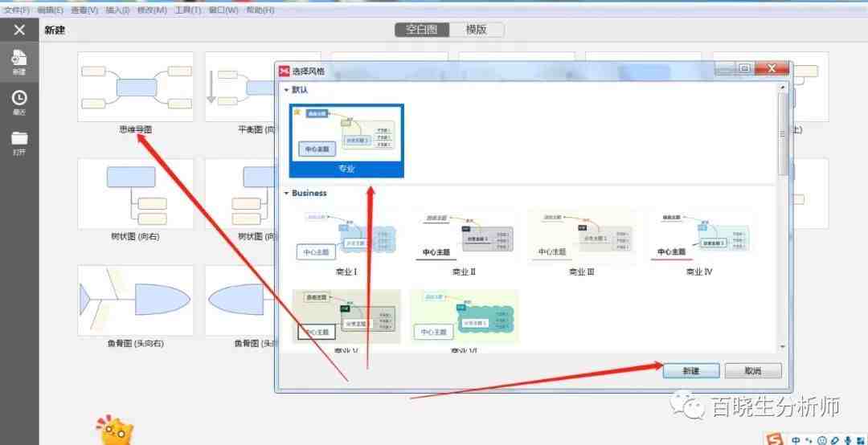Open the 文件(F) menu
The width and height of the screenshot is (868, 445).
pyautogui.click(x=17, y=10)
